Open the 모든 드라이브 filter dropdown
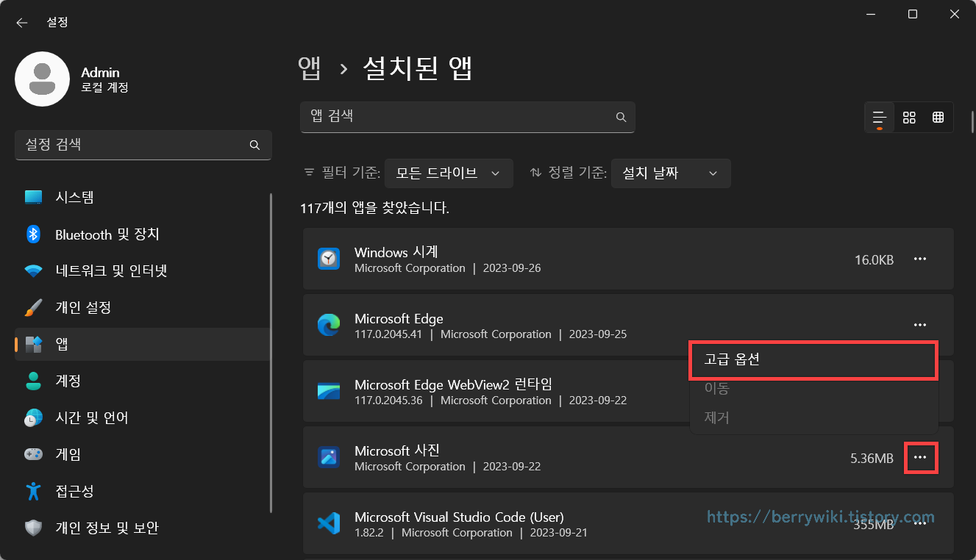Image resolution: width=976 pixels, height=560 pixels. (449, 173)
